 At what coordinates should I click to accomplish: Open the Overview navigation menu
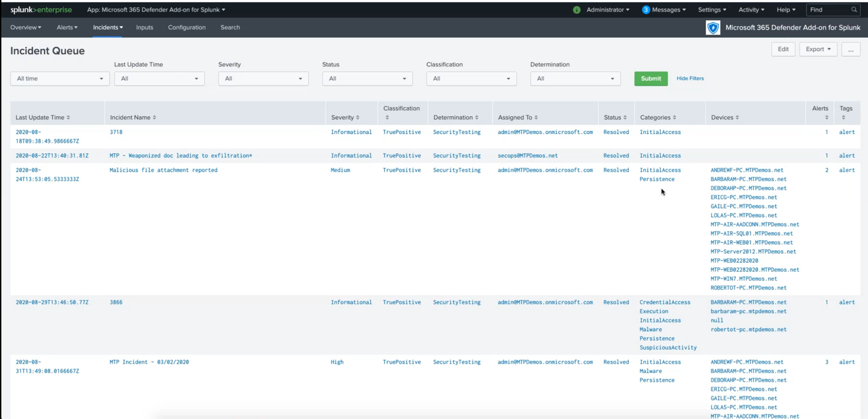(26, 27)
